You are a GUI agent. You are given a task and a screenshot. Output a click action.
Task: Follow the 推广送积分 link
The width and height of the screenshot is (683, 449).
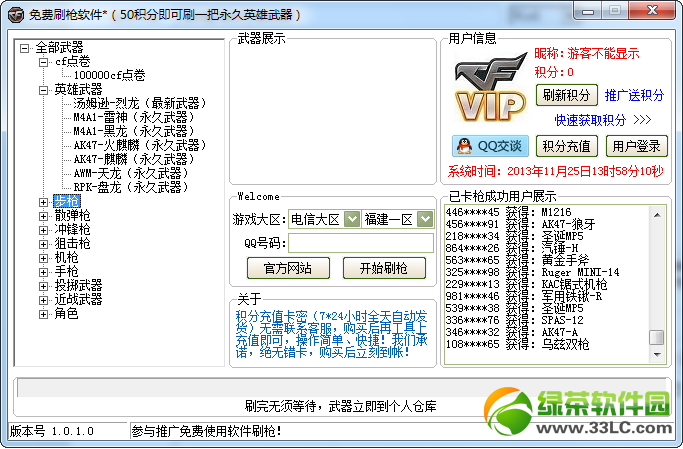[x=634, y=96]
